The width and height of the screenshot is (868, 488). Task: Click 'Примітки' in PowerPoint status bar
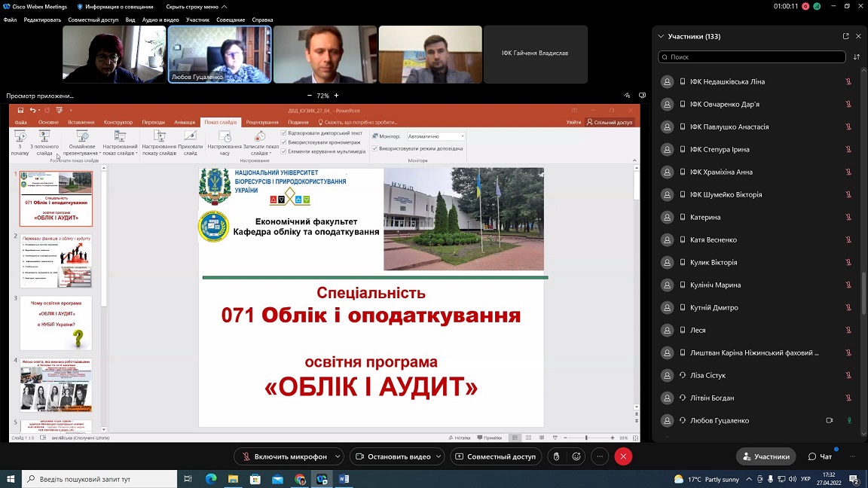coord(489,438)
